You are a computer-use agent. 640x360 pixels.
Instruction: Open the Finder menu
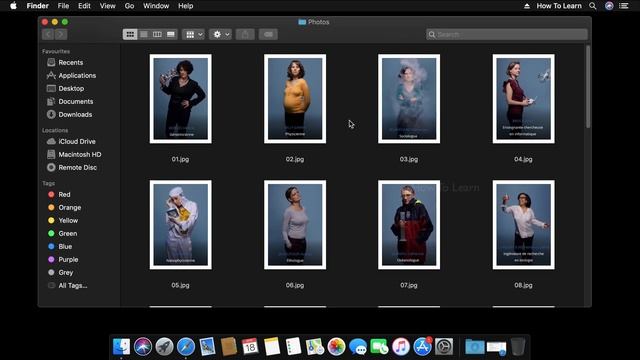coord(38,6)
